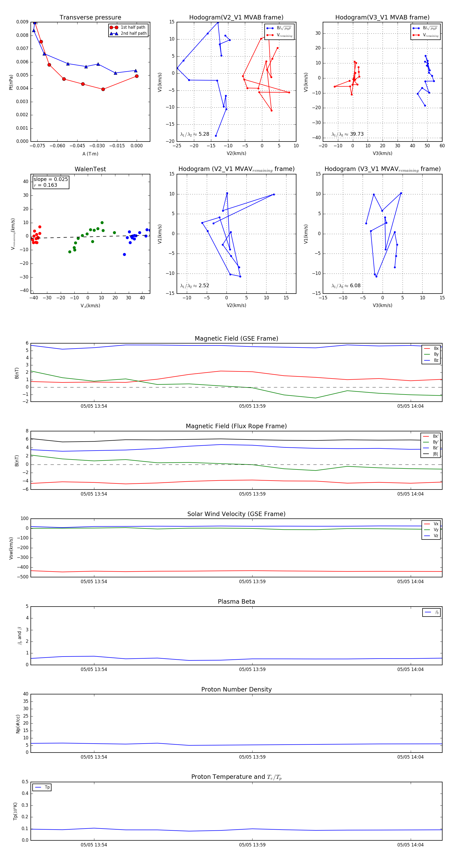Viewport: 473px width, 868px height.
Task: Click the "Magnetic Field (Flux Rope Frame)" title
Action: point(236,426)
